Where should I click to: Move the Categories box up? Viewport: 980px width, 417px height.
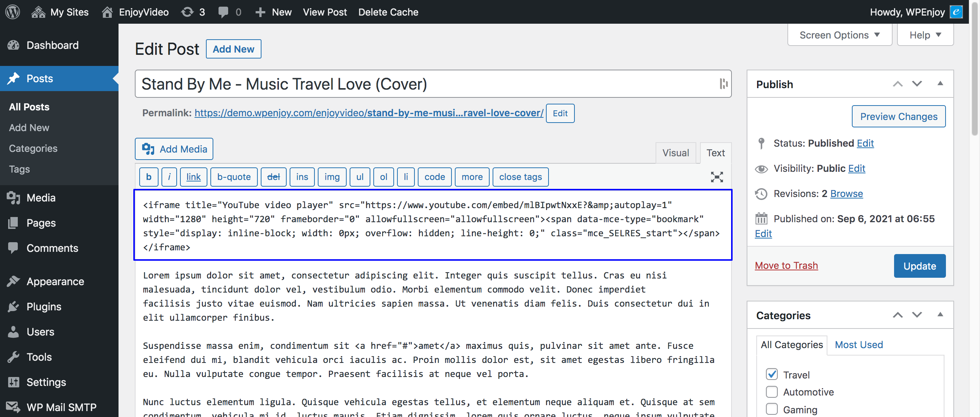[897, 315]
